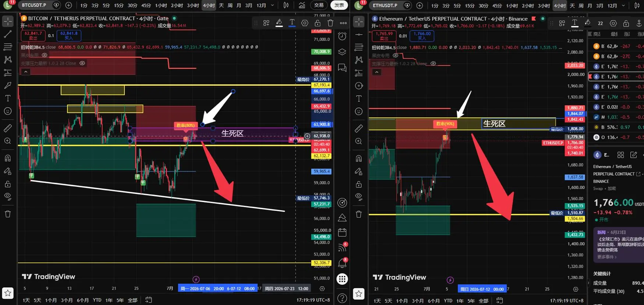Viewport: 644px width, 305px height.
Task: Open ETH floating toolbar text color
Action: (574, 23)
